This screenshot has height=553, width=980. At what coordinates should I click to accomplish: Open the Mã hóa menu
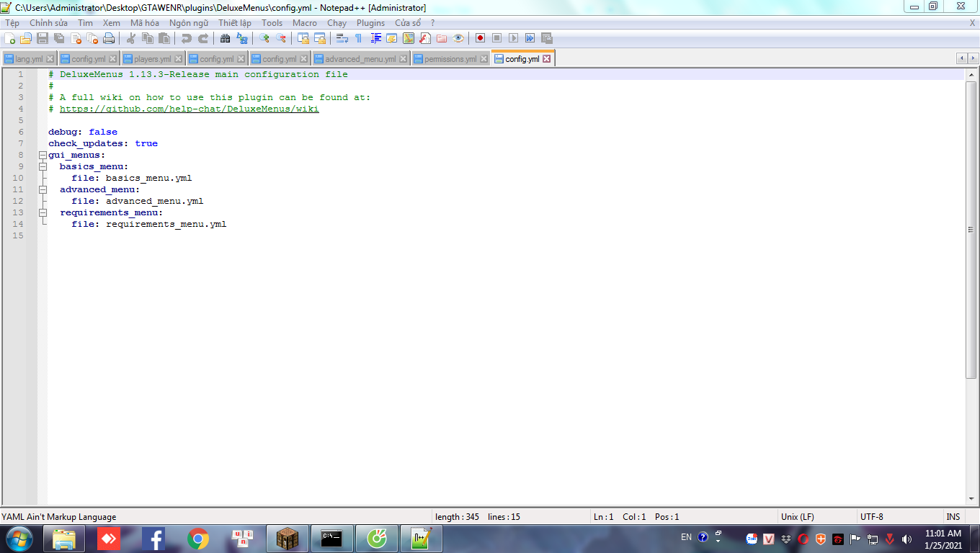click(145, 23)
